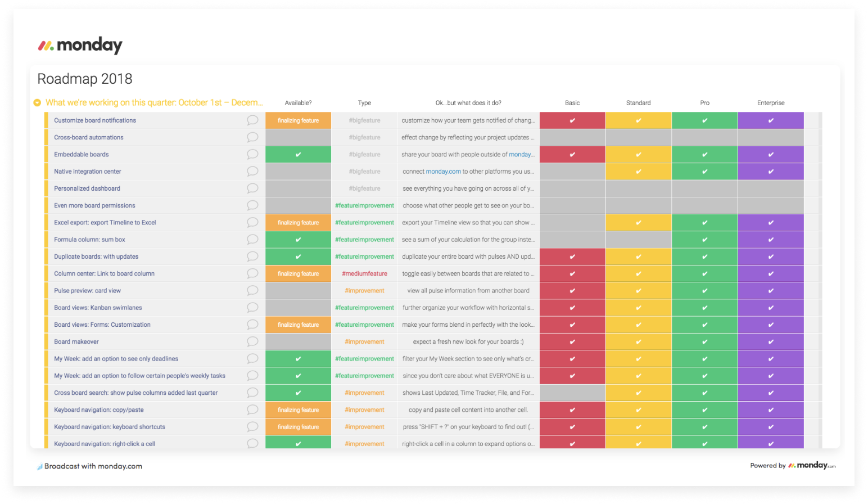Screen dimensions: 868x504
Task: Open comments for Cross board search row
Action: (x=252, y=393)
